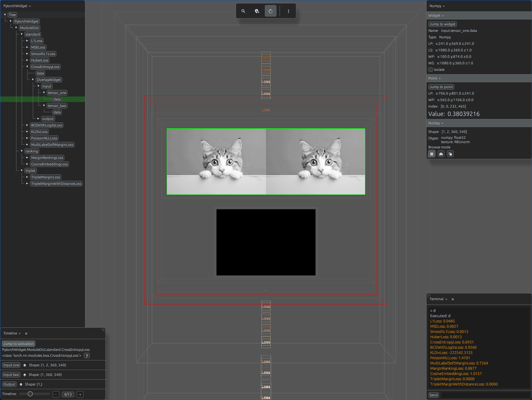Click the layers icon beside Output
Screen dimensions: 532x400
[x=21, y=385]
